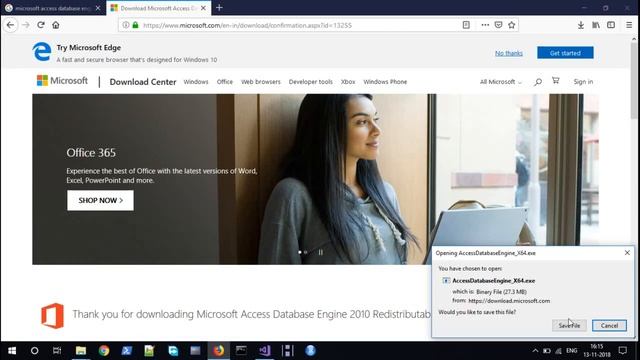This screenshot has width=640, height=360.
Task: Open the shopping cart icon
Action: coord(556,80)
